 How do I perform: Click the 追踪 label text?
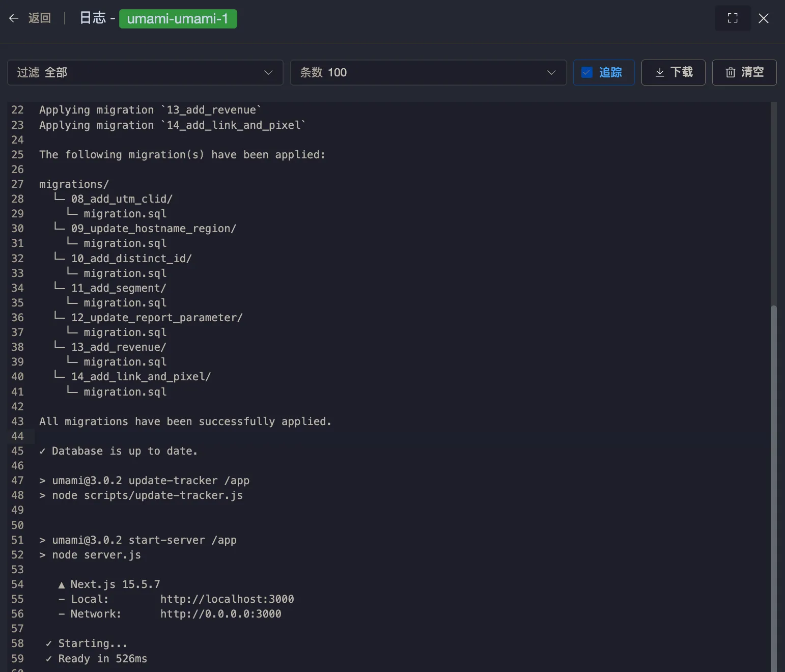pyautogui.click(x=610, y=72)
